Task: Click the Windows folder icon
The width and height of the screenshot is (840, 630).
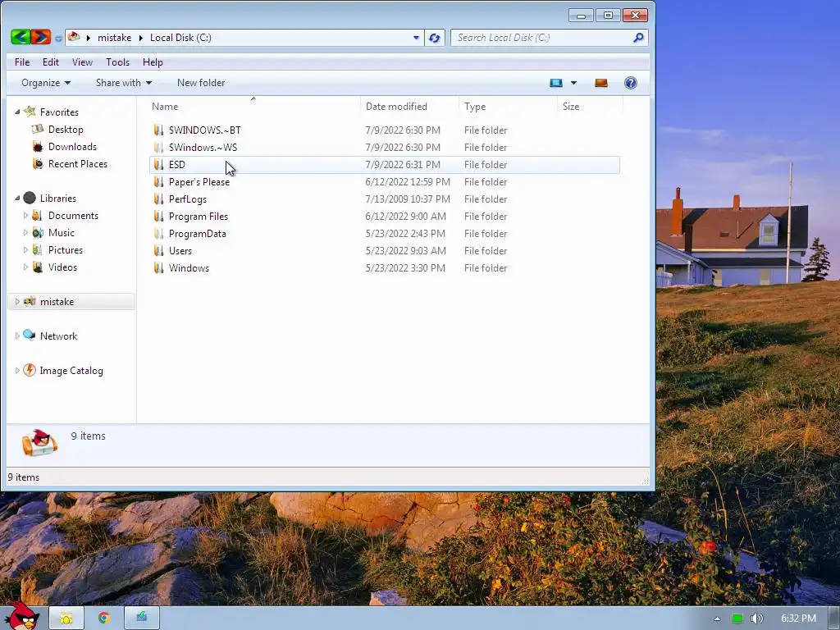Action: click(x=158, y=268)
